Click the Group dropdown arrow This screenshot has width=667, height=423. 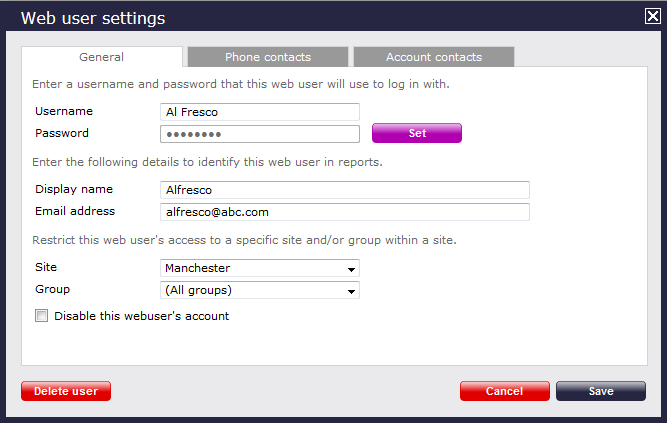(351, 291)
